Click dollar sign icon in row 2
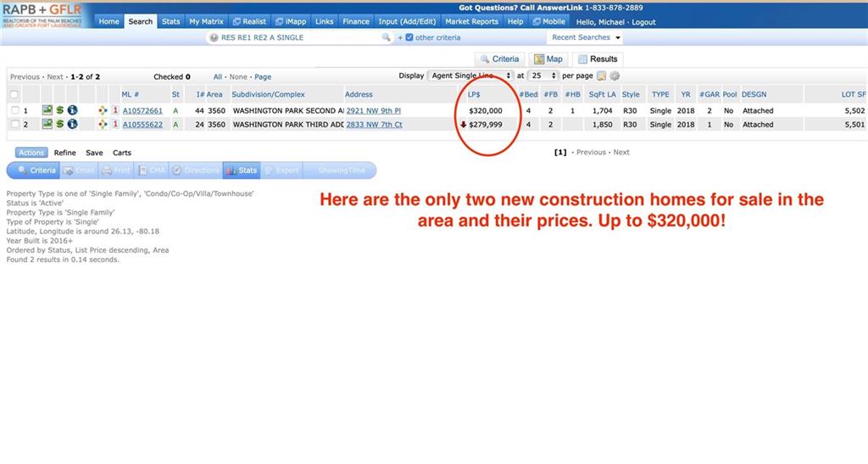This screenshot has width=868, height=464. click(60, 125)
